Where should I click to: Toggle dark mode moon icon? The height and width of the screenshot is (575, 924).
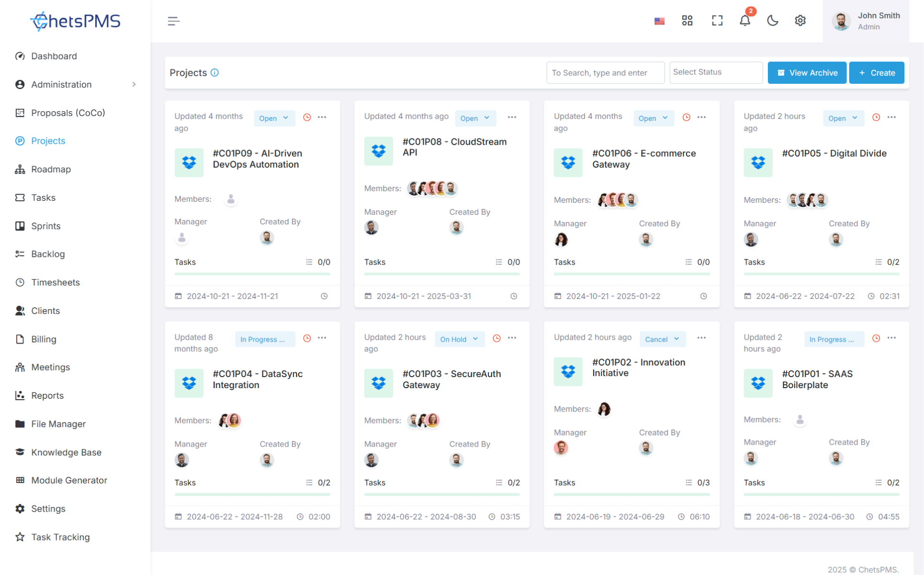[772, 21]
